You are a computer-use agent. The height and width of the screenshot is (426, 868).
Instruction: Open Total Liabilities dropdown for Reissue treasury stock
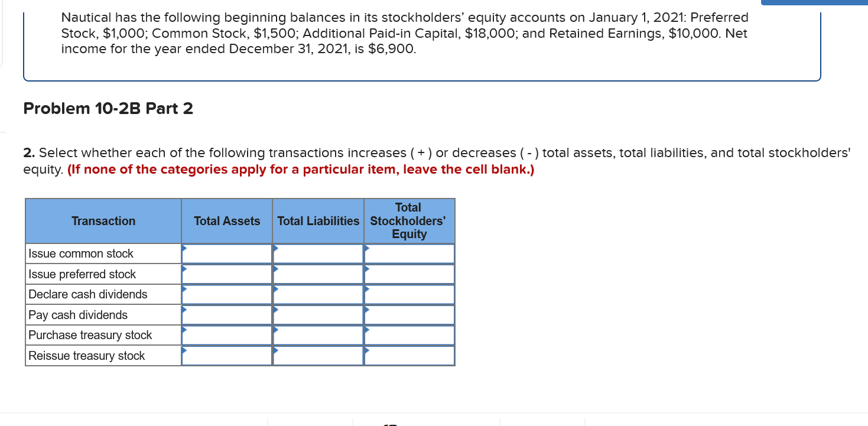317,355
